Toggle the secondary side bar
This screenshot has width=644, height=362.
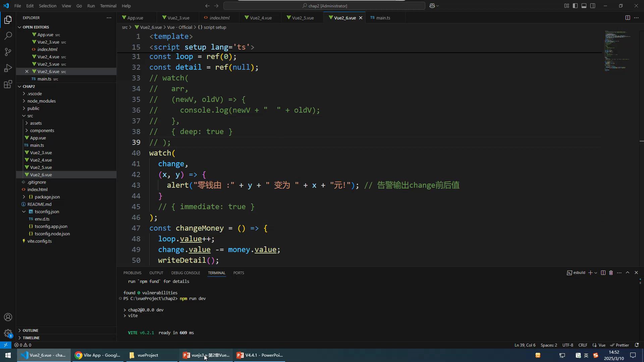tap(593, 6)
